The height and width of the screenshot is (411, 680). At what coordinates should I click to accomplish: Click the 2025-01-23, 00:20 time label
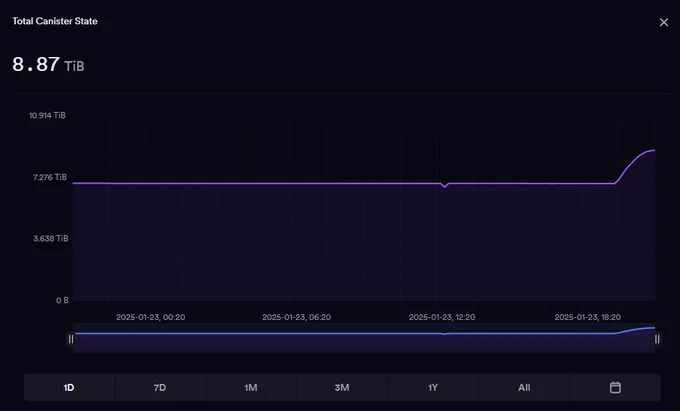150,317
